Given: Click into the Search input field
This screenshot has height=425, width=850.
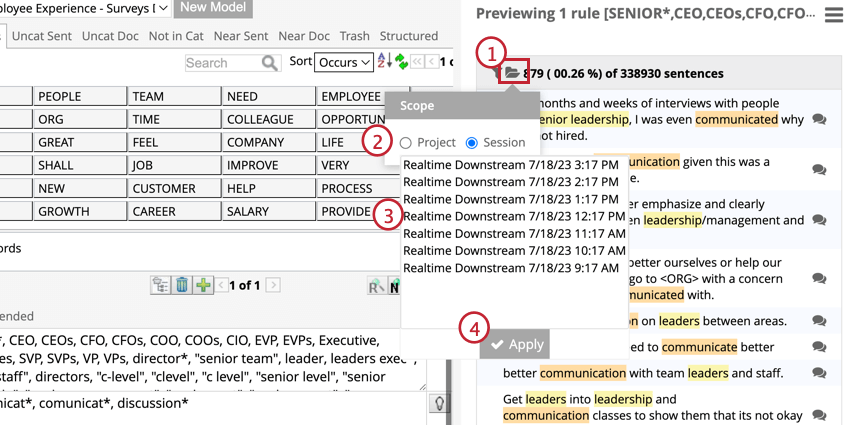Looking at the screenshot, I should 221,63.
